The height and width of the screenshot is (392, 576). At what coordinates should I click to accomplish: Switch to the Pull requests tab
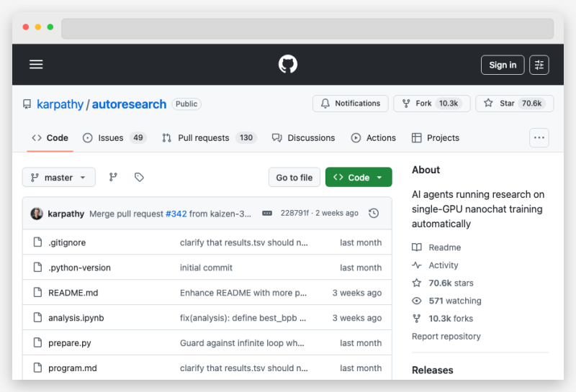[209, 138]
